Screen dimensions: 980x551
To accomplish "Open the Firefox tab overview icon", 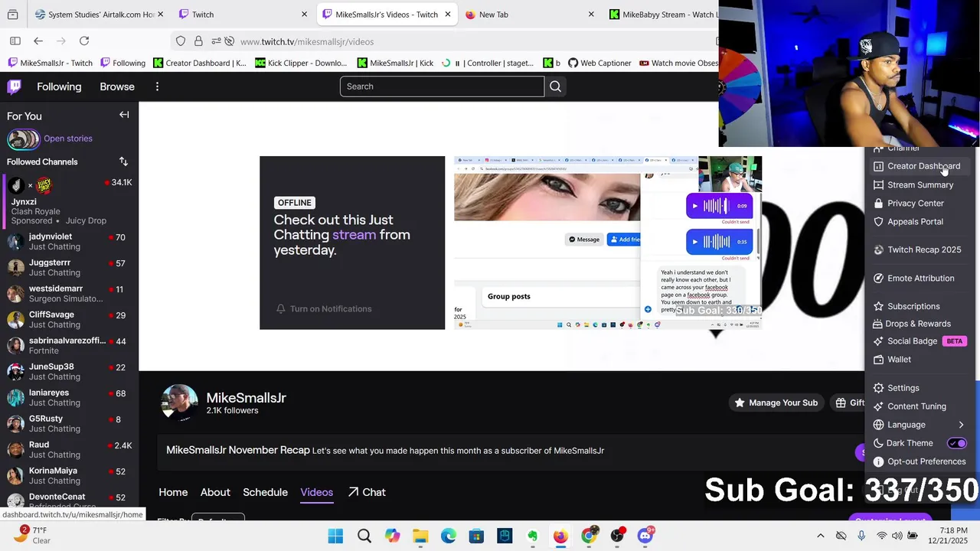I will point(12,15).
